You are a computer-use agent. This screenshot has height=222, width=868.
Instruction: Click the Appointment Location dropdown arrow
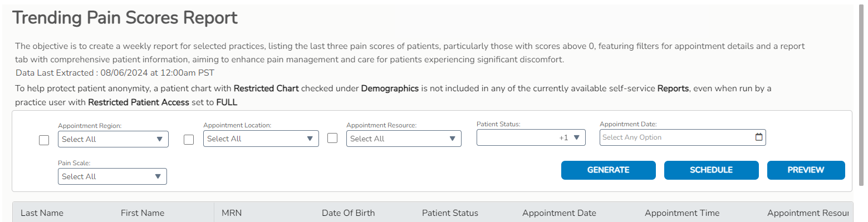(x=310, y=139)
